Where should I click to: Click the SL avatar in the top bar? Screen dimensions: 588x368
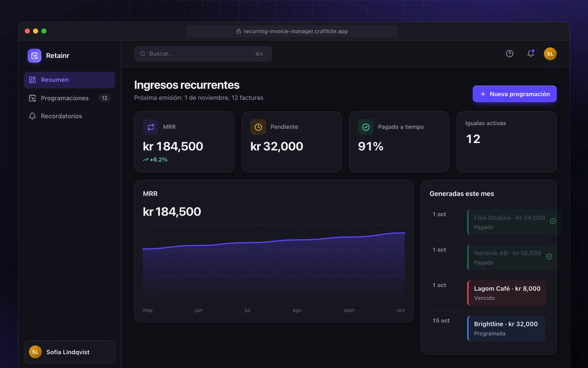pos(550,54)
